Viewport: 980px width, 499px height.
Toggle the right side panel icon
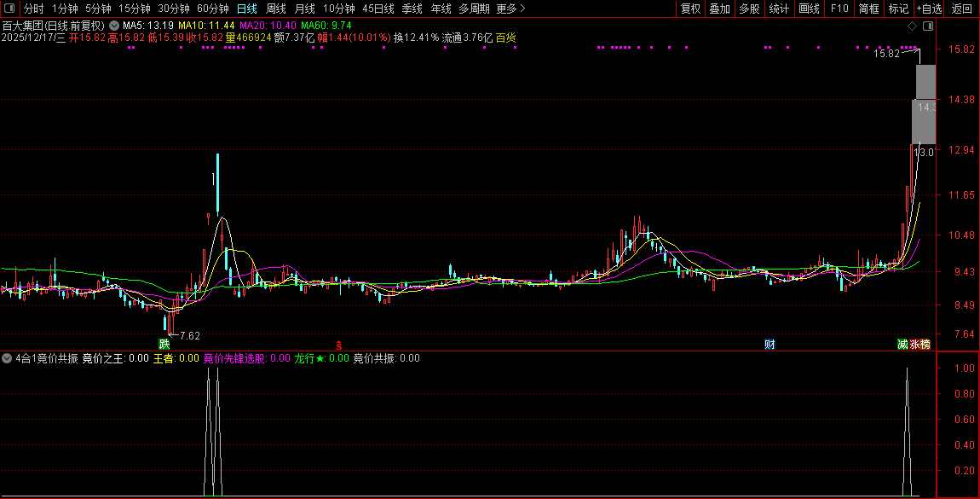[928, 26]
